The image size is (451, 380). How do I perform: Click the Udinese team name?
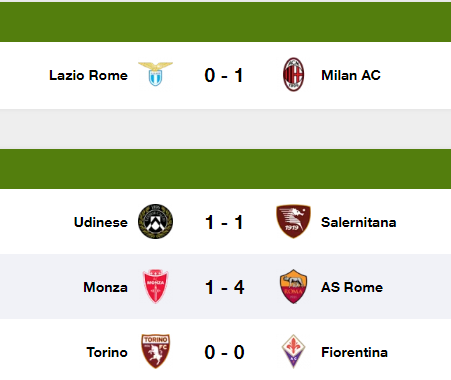coord(101,222)
